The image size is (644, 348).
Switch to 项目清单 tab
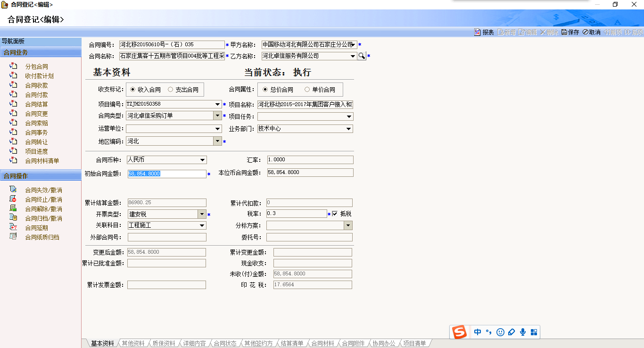[x=414, y=343]
